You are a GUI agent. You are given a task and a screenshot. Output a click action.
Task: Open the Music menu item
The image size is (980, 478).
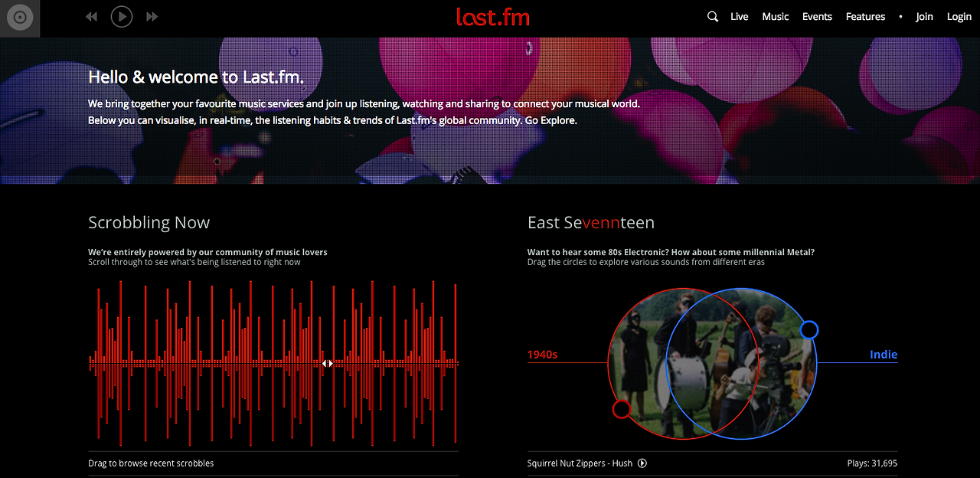point(776,17)
